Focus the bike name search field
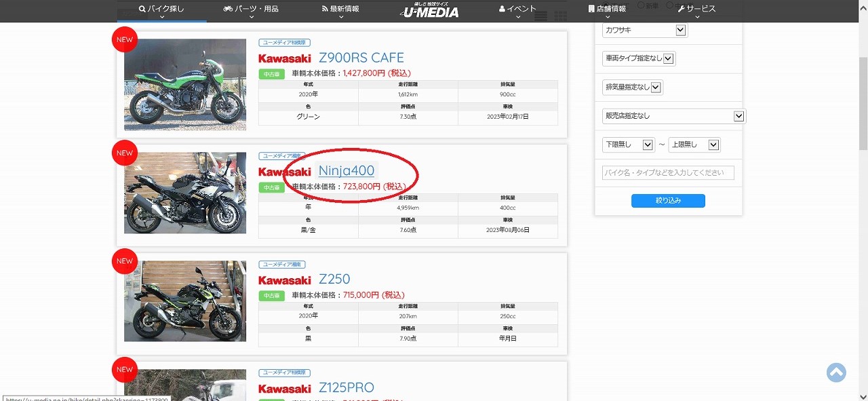Viewport: 868px width, 401px height. (x=668, y=172)
